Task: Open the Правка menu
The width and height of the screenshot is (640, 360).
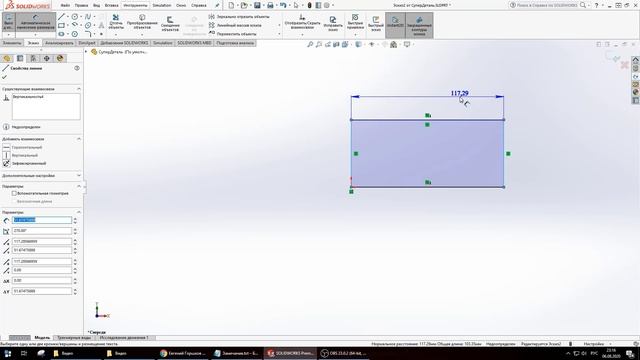Action: pyautogui.click(x=81, y=5)
